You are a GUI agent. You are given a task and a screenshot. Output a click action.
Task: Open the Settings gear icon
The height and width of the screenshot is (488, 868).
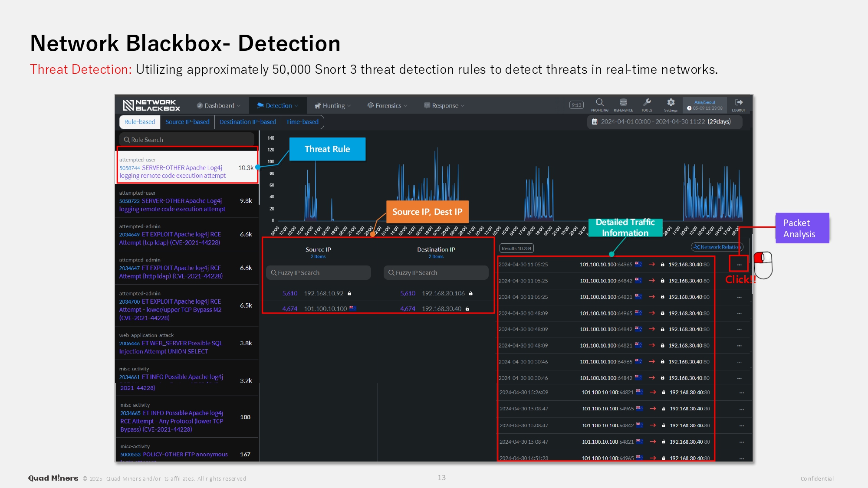(671, 103)
